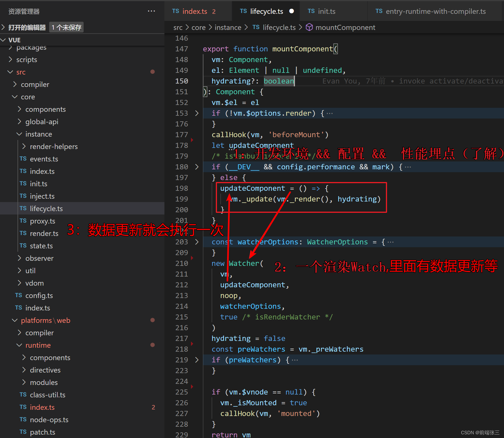The image size is (504, 438).
Task: Click the unsaved dot on lifecycle.ts tab
Action: point(291,11)
